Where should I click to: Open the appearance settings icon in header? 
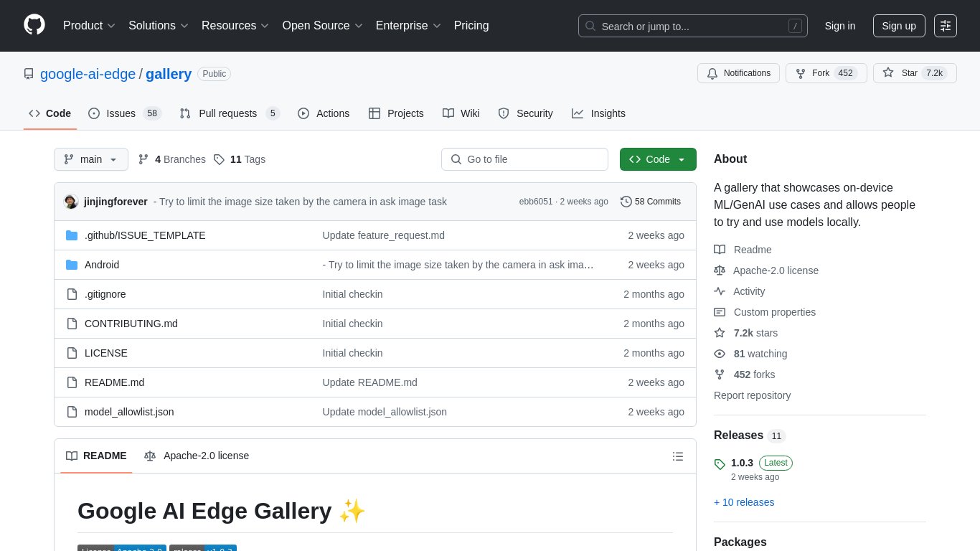coord(946,26)
